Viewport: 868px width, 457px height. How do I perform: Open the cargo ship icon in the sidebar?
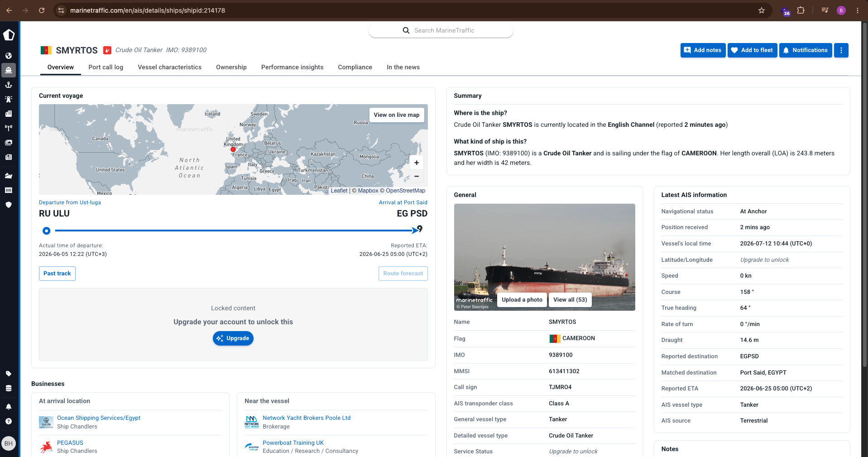[x=9, y=176]
